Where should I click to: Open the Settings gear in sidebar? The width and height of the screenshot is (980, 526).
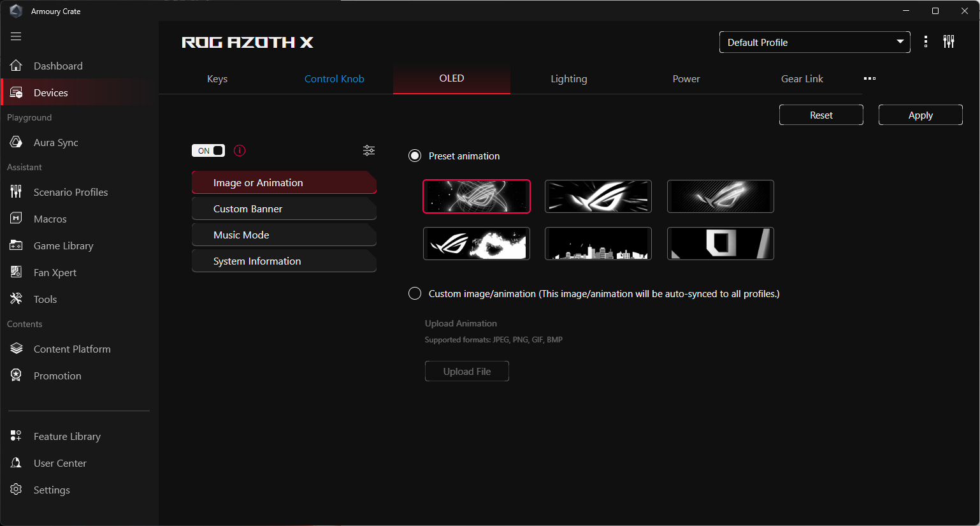click(x=51, y=490)
